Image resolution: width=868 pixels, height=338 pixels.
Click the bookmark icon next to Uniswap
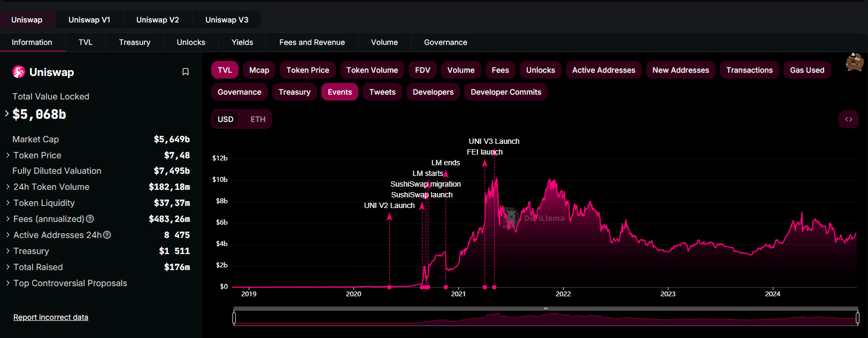click(186, 72)
